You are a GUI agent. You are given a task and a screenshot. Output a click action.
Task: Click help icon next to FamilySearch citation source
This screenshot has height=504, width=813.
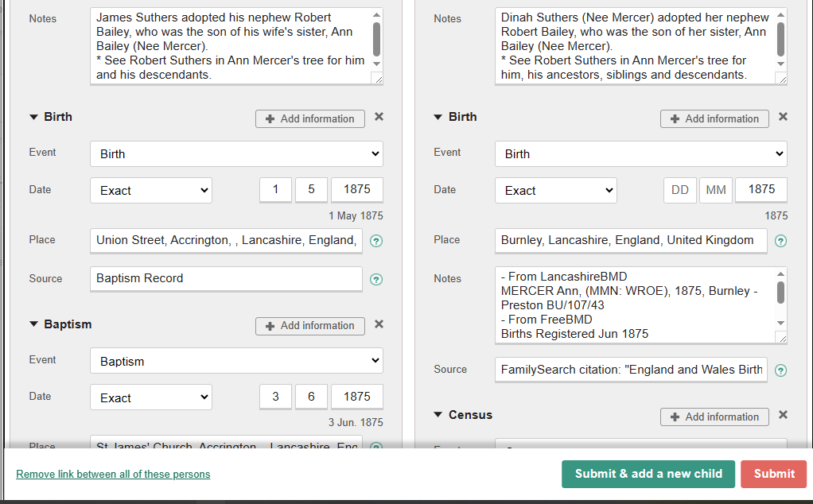(781, 370)
